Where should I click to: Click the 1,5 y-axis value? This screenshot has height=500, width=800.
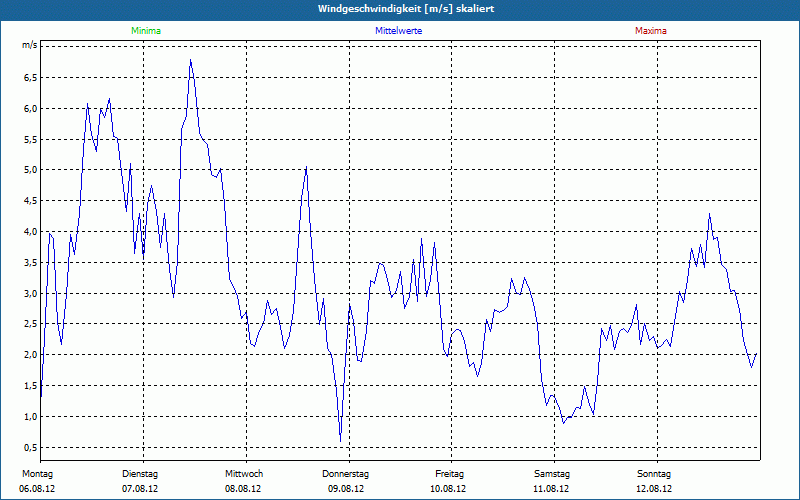(x=30, y=386)
